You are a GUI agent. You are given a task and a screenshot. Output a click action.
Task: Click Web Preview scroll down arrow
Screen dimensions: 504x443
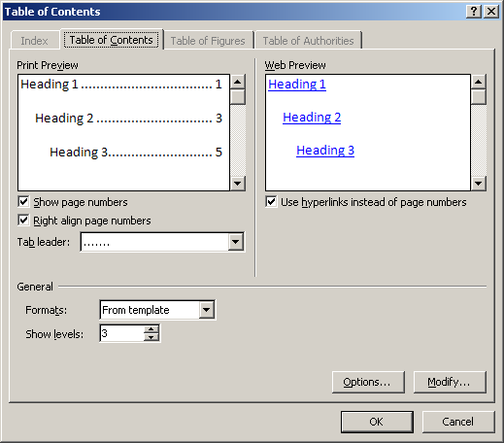[479, 184]
